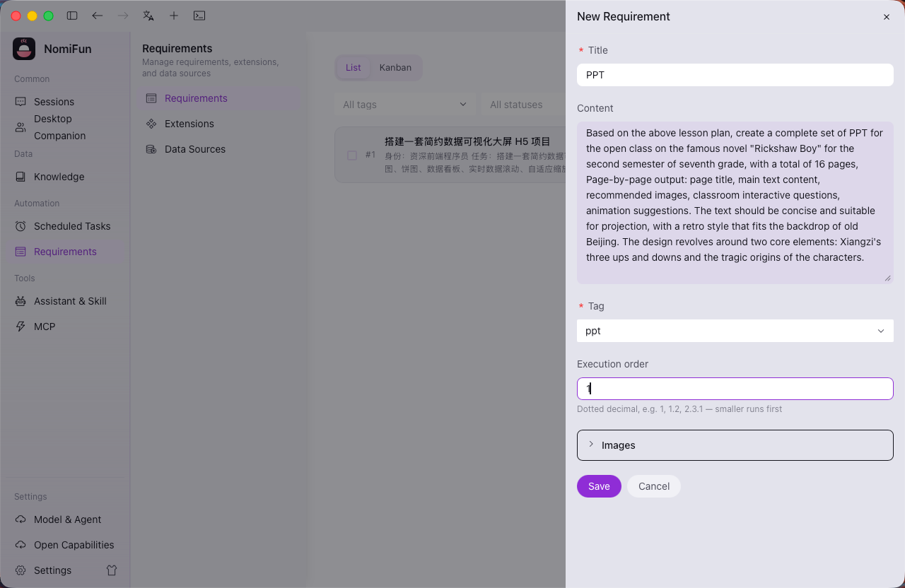
Task: Open the terminal console icon
Action: tap(199, 16)
